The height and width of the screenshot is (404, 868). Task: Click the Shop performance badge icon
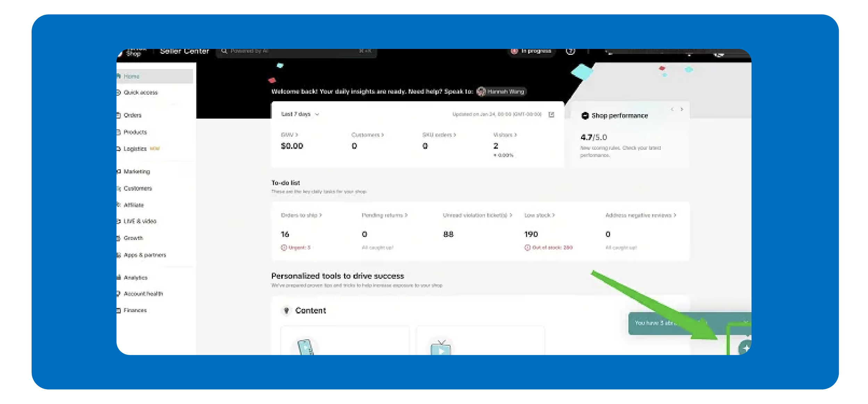coord(585,116)
